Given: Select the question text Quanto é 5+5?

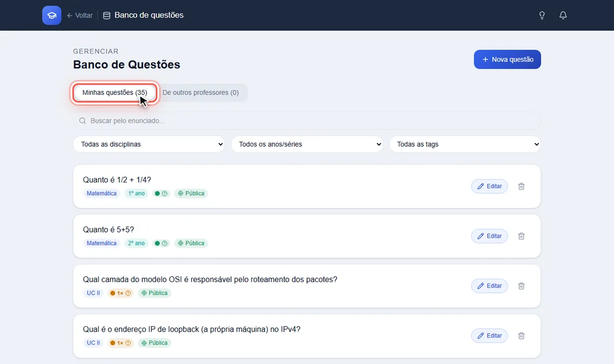Looking at the screenshot, I should pos(108,230).
